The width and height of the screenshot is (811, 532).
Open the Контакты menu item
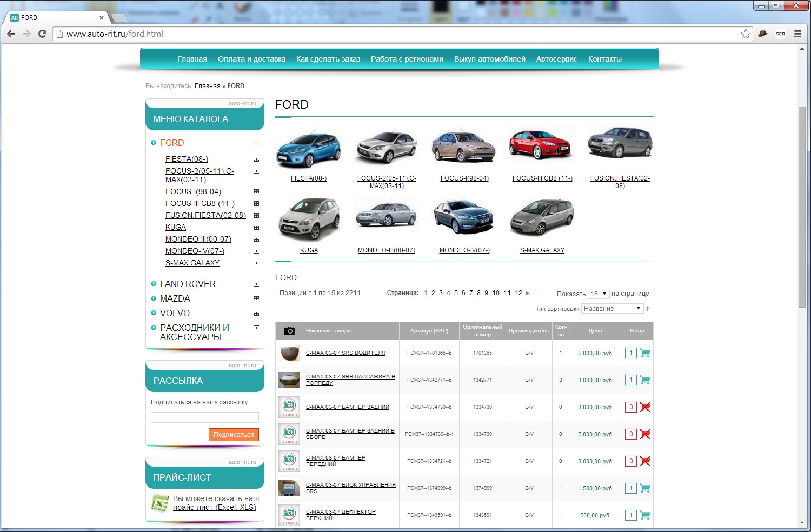(x=605, y=59)
